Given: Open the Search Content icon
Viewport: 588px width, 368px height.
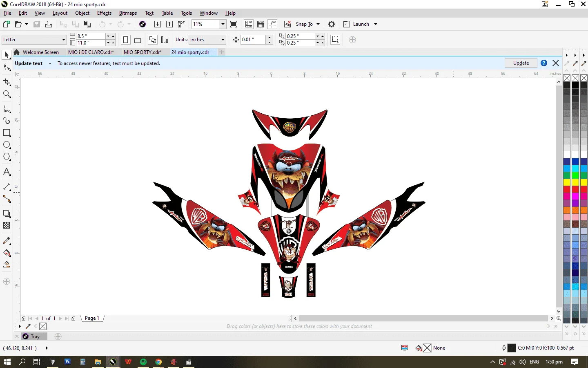Looking at the screenshot, I should point(143,24).
